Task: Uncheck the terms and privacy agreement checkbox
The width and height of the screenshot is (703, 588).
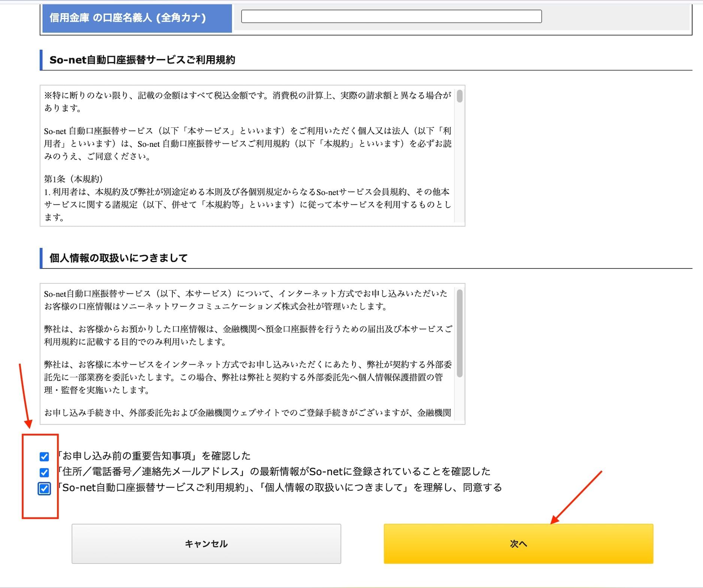Action: [x=44, y=489]
